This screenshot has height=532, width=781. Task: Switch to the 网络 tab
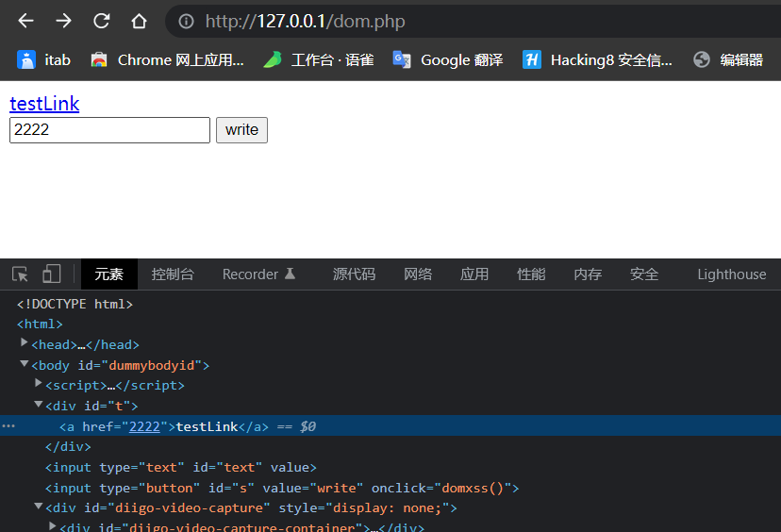point(418,274)
